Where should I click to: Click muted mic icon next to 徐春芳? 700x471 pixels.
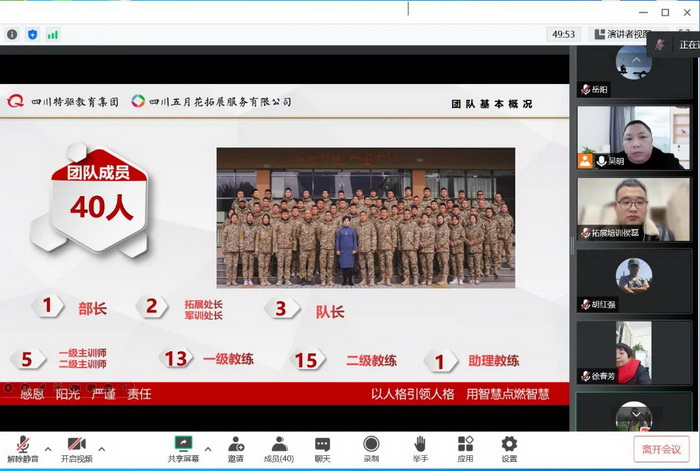(x=586, y=376)
